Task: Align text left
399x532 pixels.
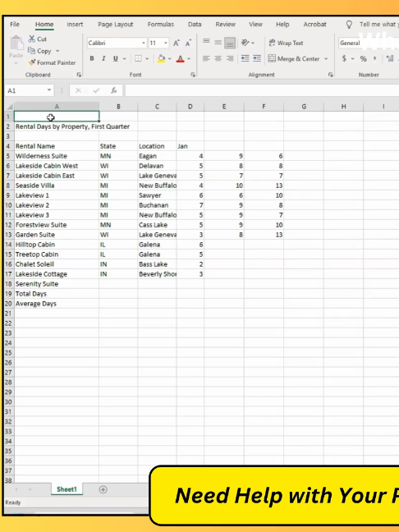Action: (x=206, y=58)
